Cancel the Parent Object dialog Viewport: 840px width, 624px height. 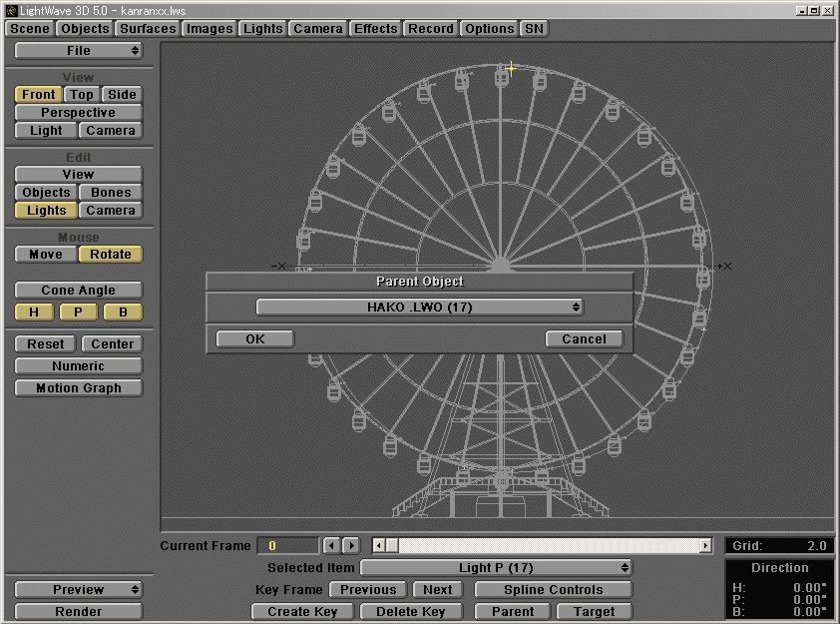tap(584, 339)
